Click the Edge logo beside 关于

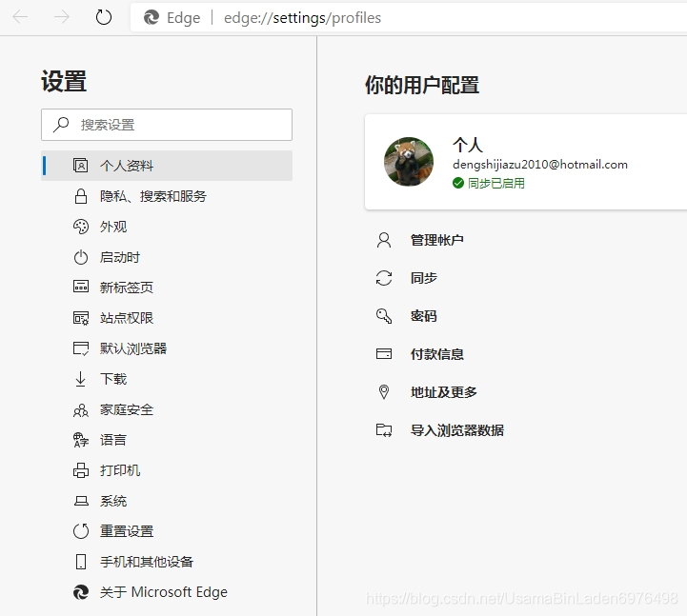coord(81,592)
